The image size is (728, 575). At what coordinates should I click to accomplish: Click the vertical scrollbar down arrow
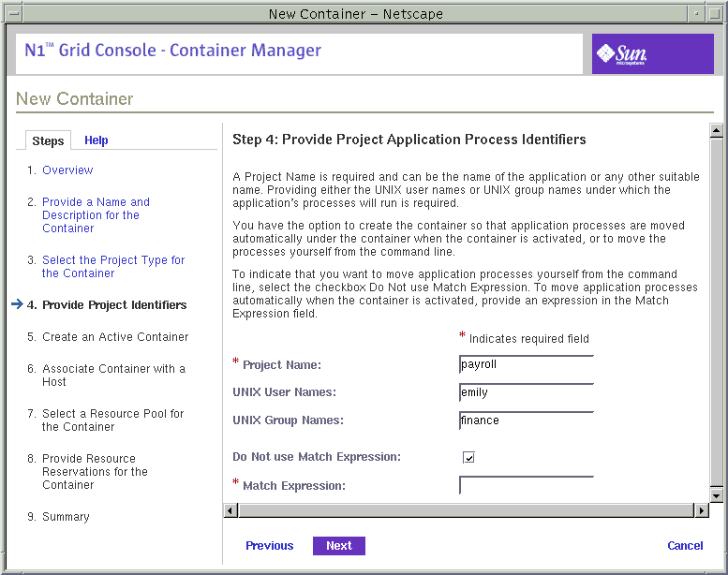pyautogui.click(x=716, y=495)
